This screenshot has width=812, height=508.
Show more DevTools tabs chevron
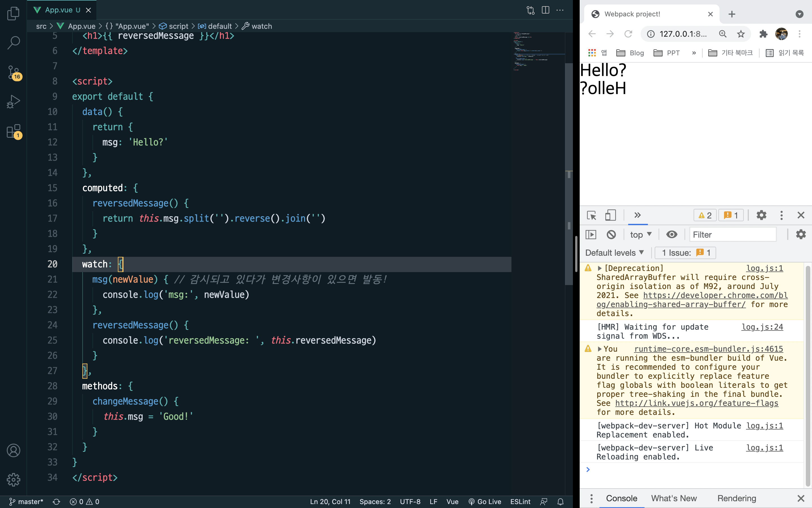coord(637,215)
